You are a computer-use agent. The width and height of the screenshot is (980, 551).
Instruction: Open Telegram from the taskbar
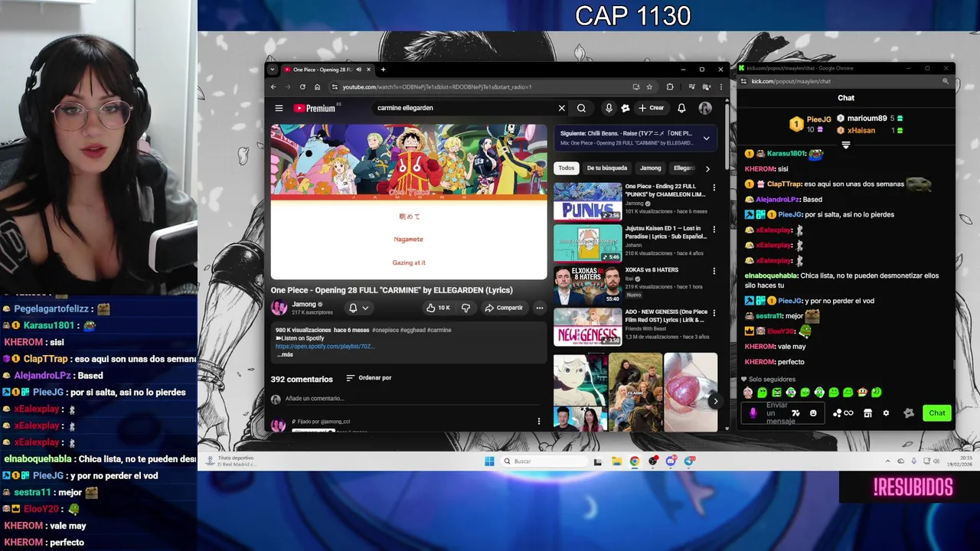[x=689, y=461]
